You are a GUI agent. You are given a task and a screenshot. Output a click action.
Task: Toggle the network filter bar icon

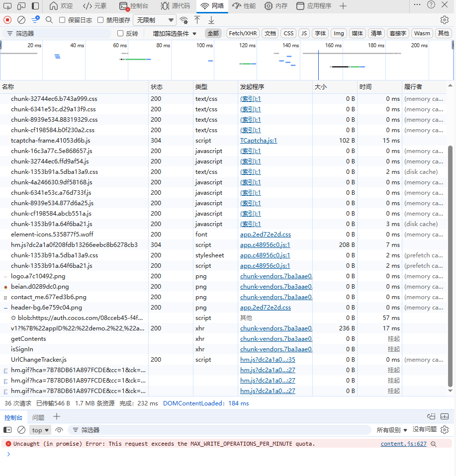tap(35, 20)
